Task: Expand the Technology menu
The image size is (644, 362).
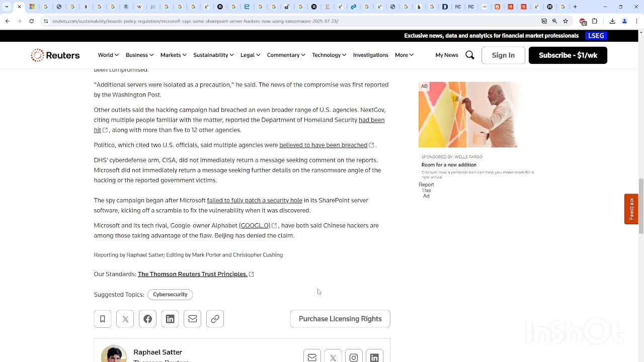Action: (329, 55)
